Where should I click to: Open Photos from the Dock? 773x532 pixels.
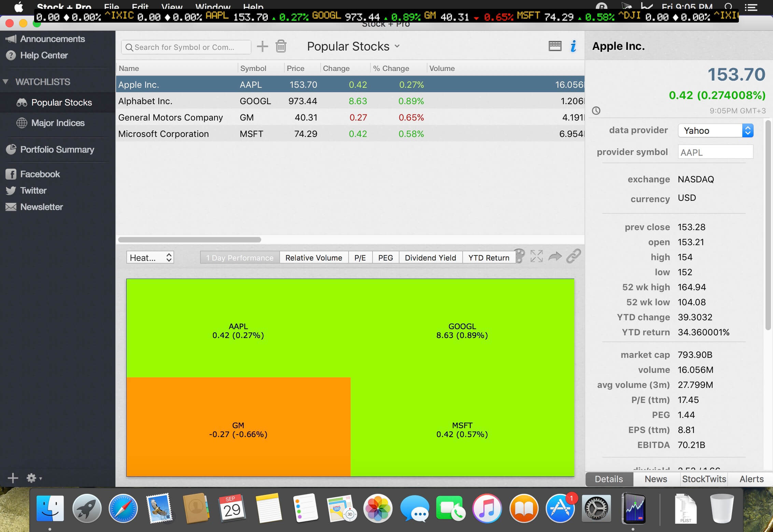(x=378, y=508)
